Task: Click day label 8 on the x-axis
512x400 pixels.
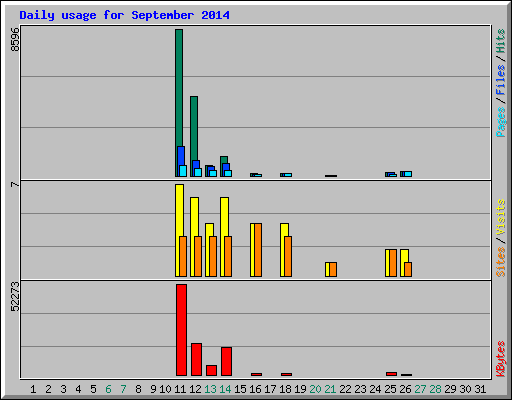Action: click(x=138, y=389)
